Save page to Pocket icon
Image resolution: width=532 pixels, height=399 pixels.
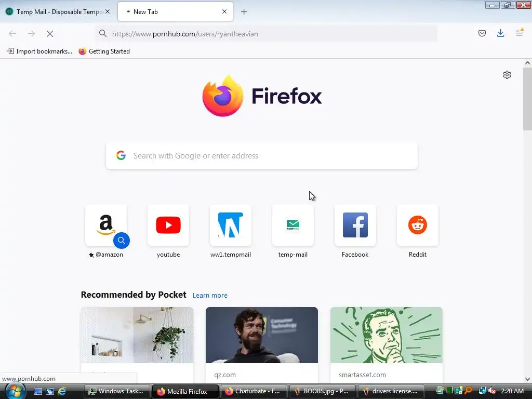point(482,33)
